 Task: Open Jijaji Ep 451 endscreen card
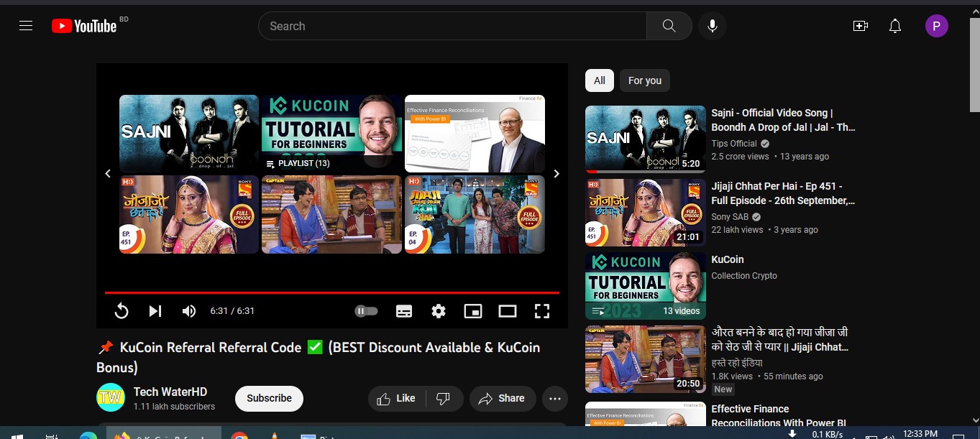tap(189, 214)
